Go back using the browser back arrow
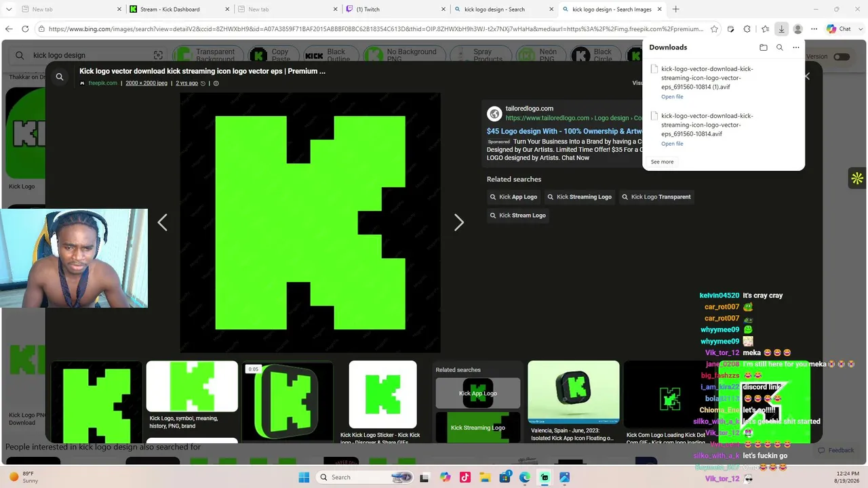Image resolution: width=868 pixels, height=488 pixels. (9, 29)
